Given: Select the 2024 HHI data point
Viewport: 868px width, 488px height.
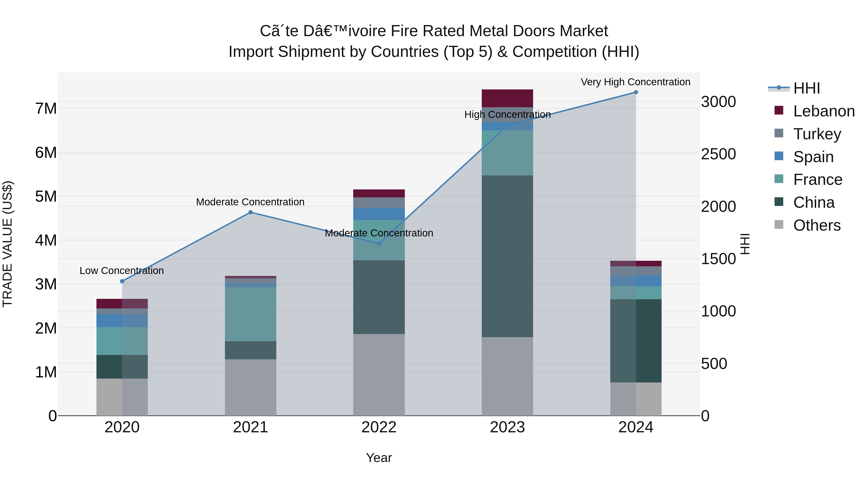Looking at the screenshot, I should pos(636,92).
